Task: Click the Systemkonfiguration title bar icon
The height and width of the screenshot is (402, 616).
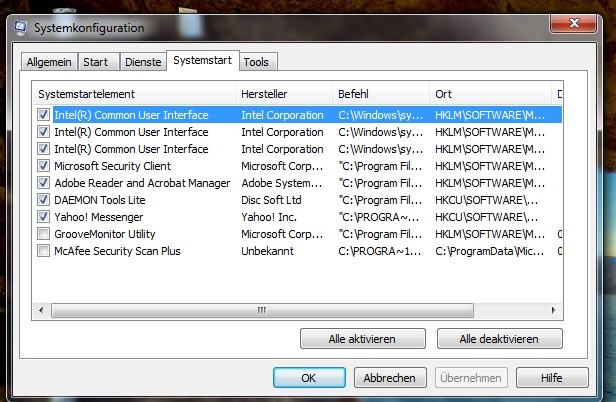Action: [x=20, y=28]
